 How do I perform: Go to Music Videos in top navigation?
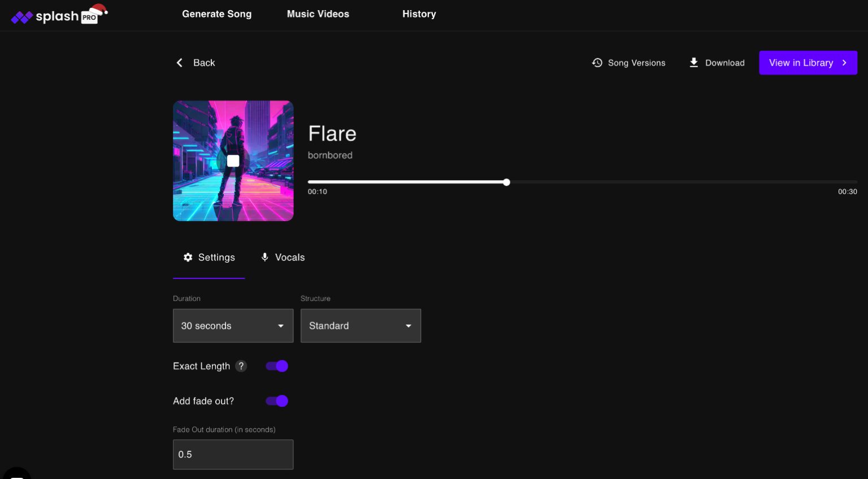pyautogui.click(x=318, y=14)
